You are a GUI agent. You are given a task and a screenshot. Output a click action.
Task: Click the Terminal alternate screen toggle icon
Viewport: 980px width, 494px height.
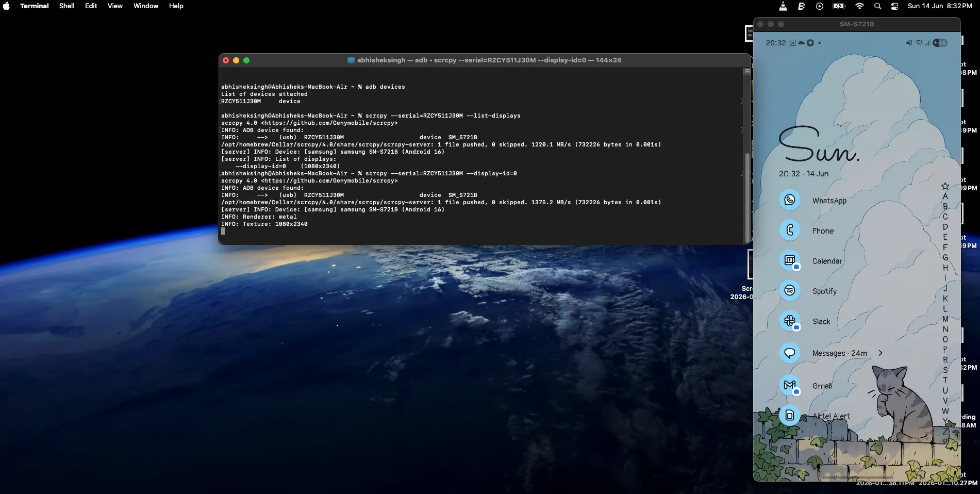(x=747, y=72)
